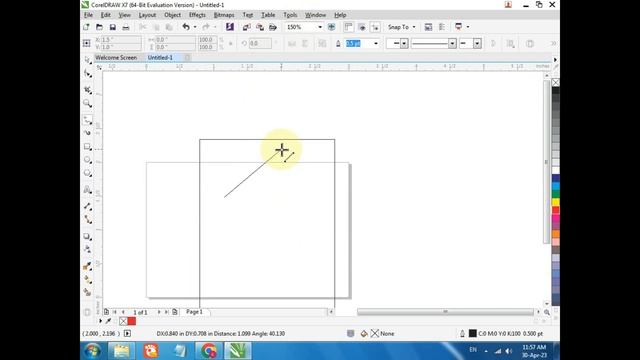Viewport: 640px width, 360px height.
Task: Toggle Show Grid button
Action: click(x=362, y=27)
